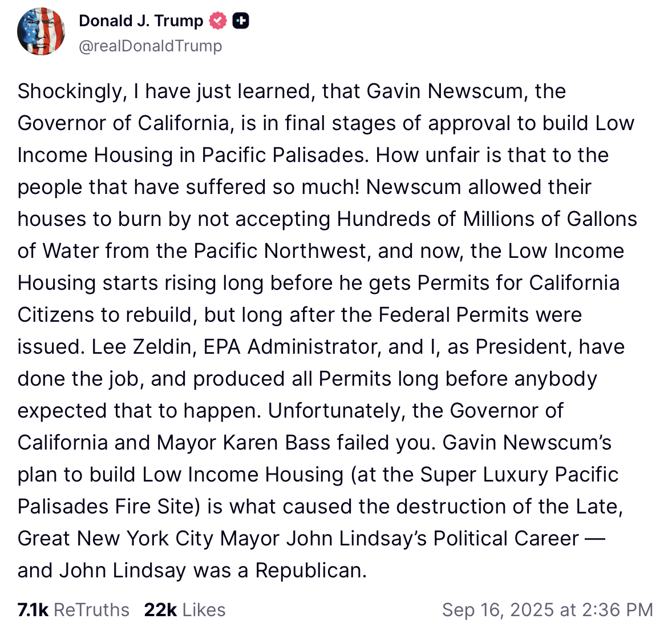View the 22k Likes list
672x631 pixels.
point(185,609)
